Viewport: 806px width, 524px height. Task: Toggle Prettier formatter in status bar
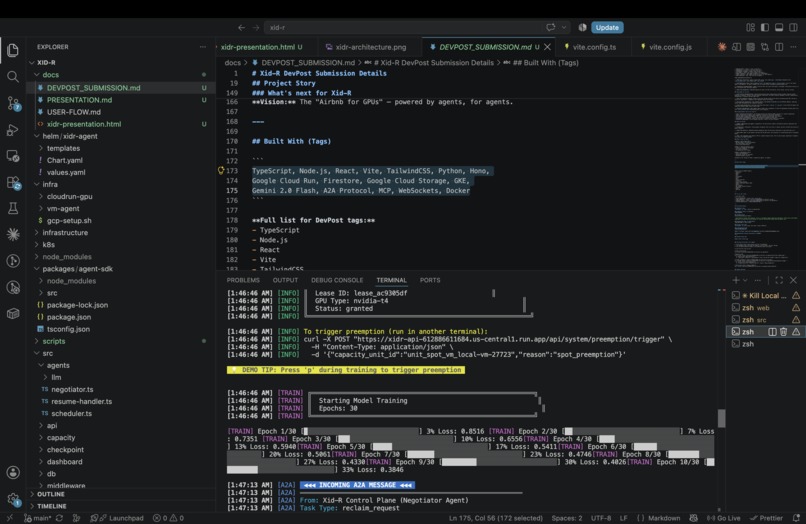(x=766, y=518)
